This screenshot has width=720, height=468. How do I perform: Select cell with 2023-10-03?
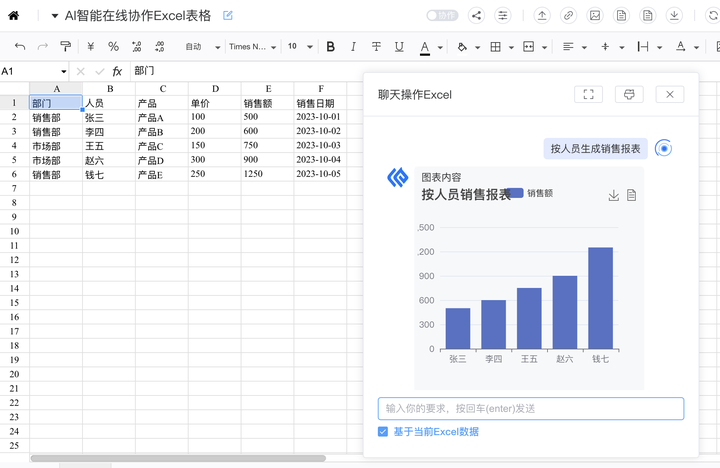tap(320, 146)
